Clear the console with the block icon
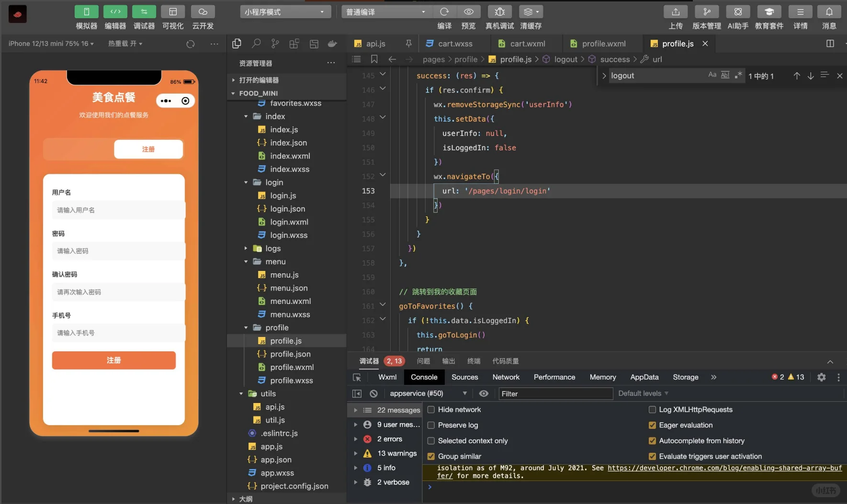The width and height of the screenshot is (847, 504). [x=374, y=393]
